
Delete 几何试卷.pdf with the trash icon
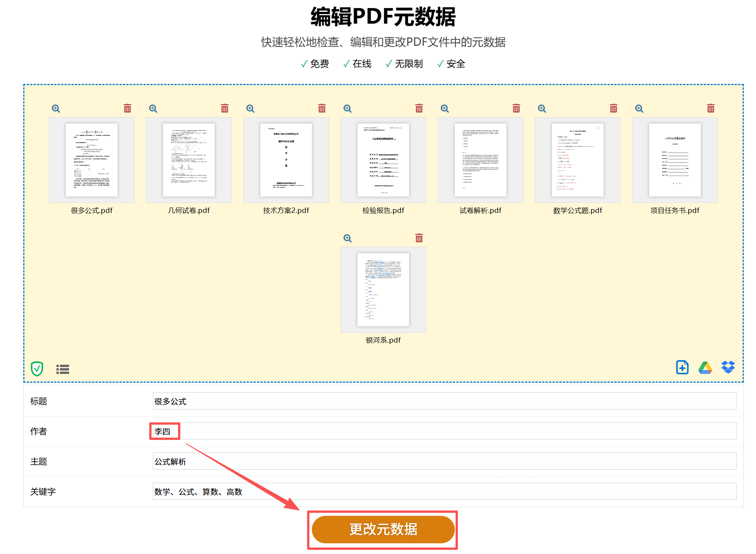(225, 108)
